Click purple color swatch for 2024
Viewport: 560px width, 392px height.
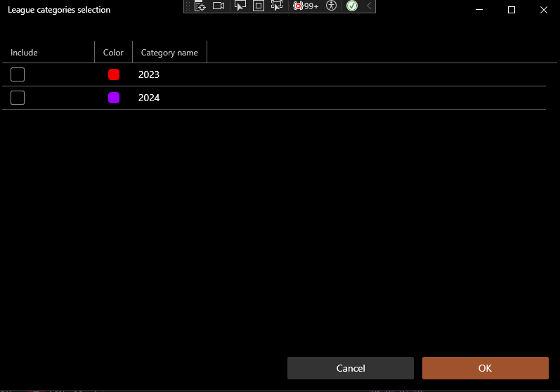click(114, 98)
